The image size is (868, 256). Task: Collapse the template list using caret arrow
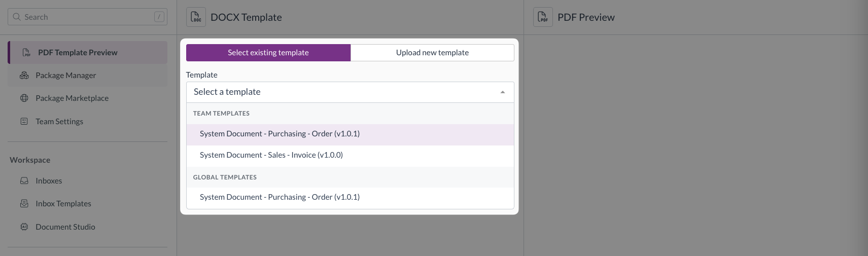[502, 92]
